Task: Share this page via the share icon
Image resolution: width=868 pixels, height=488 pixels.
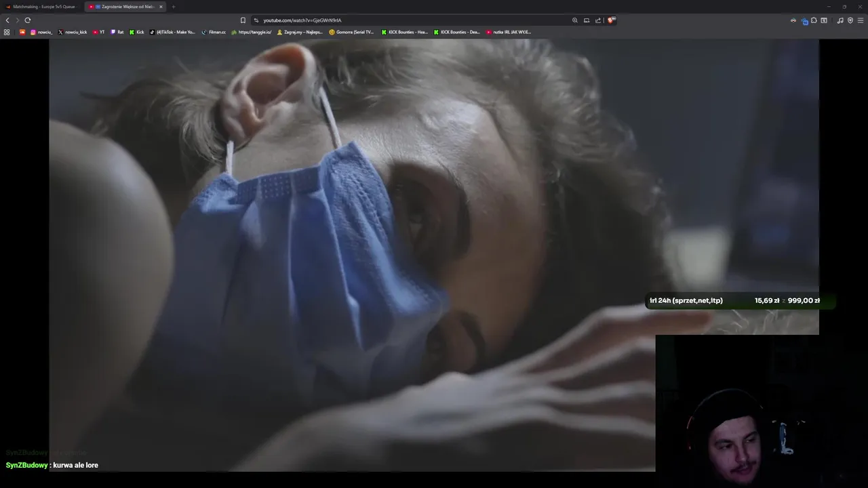Action: [598, 20]
